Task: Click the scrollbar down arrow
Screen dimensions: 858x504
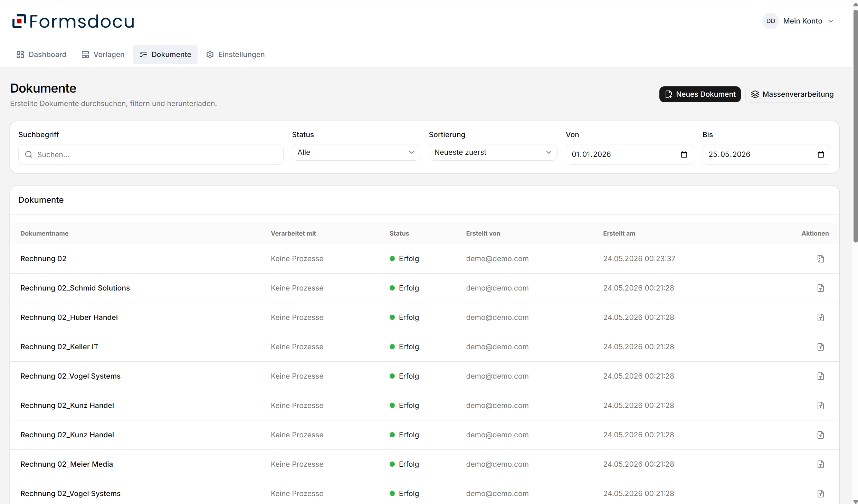Action: coord(855,501)
